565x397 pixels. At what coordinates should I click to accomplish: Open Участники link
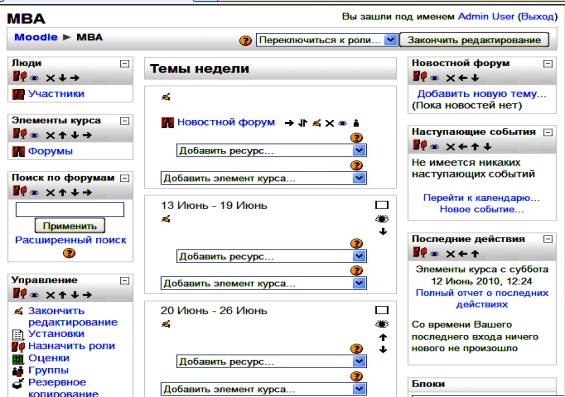tap(56, 94)
